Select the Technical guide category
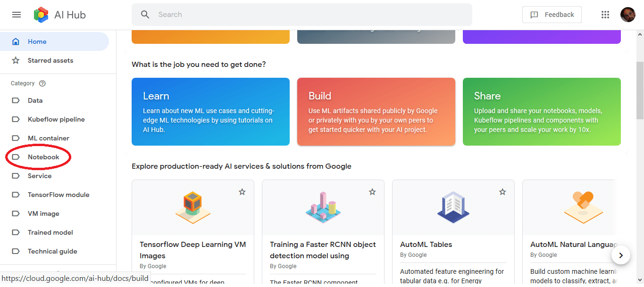 coord(54,251)
